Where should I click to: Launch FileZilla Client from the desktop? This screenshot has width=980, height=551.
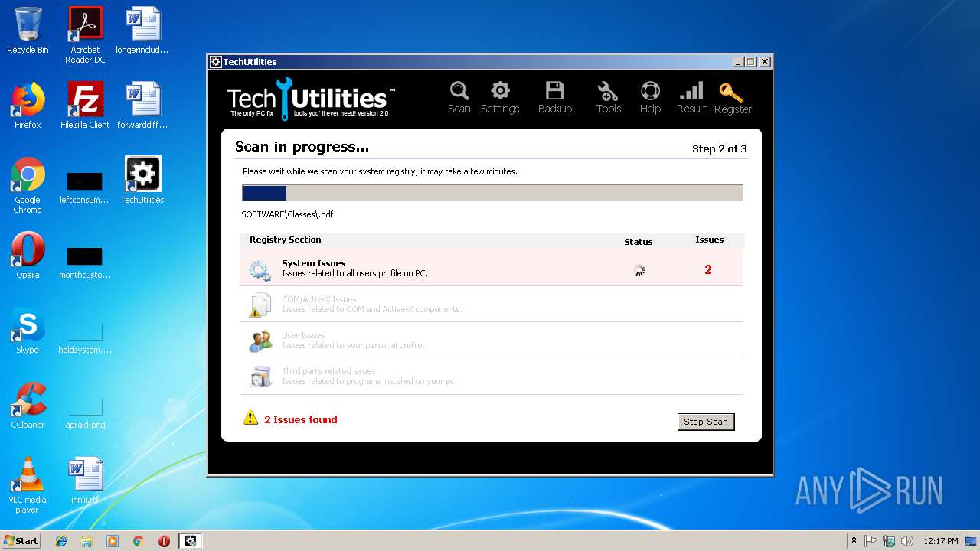coord(85,106)
